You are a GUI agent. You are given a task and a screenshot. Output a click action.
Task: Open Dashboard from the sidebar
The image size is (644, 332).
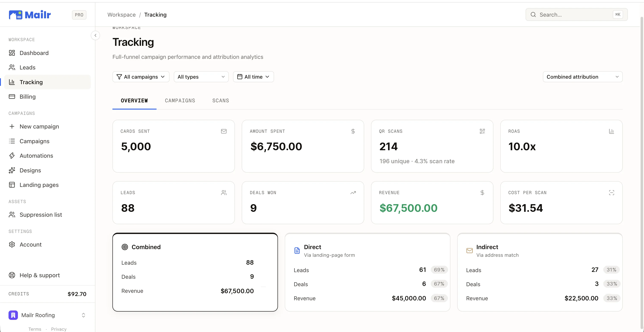coord(47,53)
